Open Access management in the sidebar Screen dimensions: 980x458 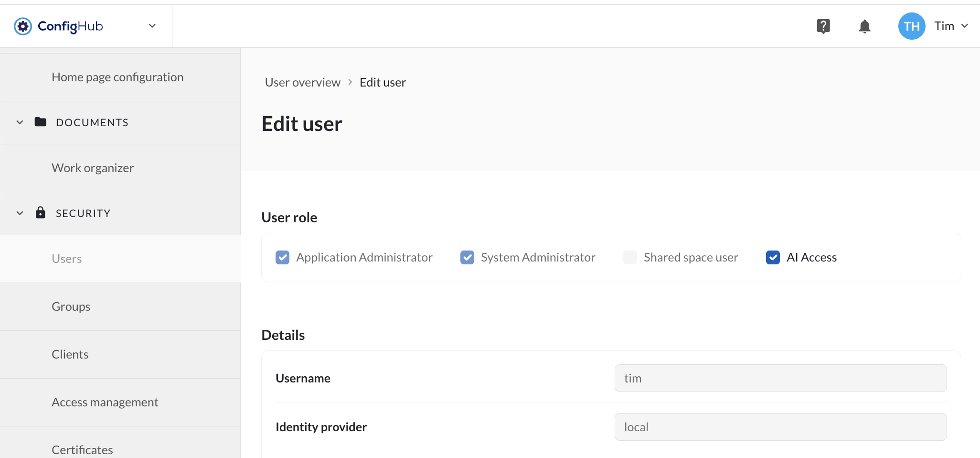tap(120, 402)
